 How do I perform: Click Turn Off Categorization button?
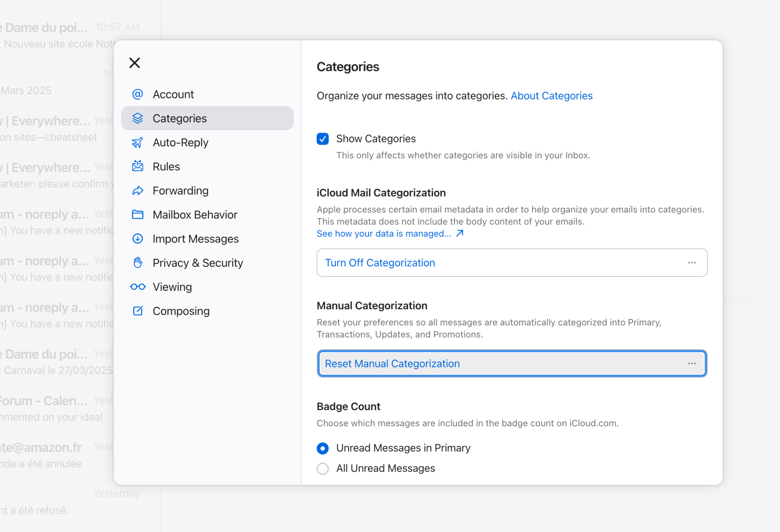point(380,263)
